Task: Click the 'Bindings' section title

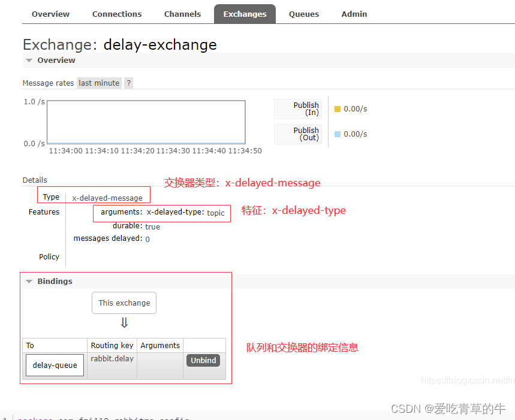Action: pos(55,281)
